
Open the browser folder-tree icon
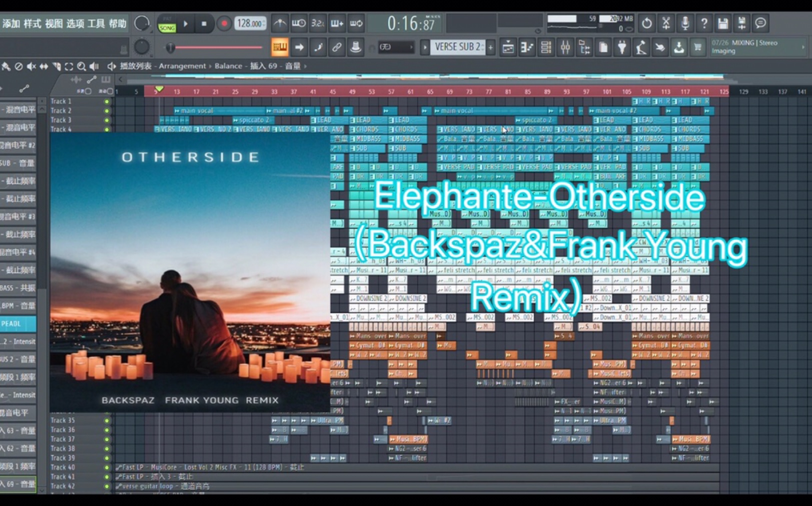[584, 47]
